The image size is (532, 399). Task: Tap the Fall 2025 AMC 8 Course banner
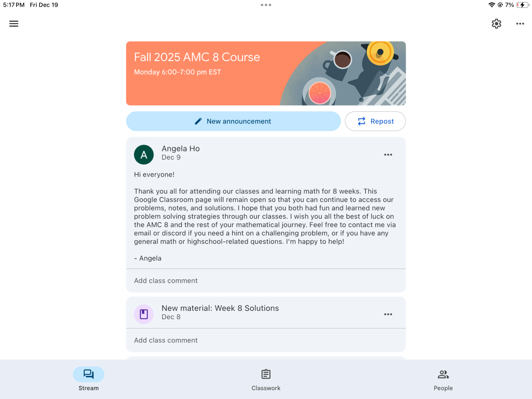(266, 73)
